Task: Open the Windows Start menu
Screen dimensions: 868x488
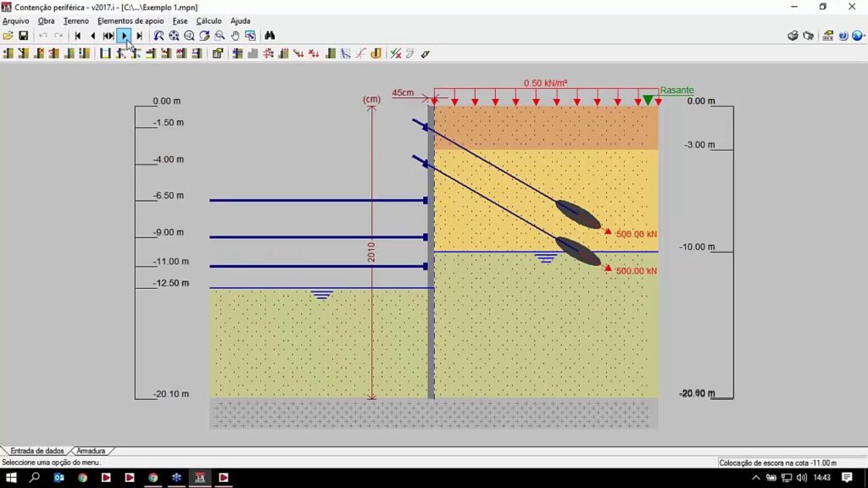Action: [11, 478]
